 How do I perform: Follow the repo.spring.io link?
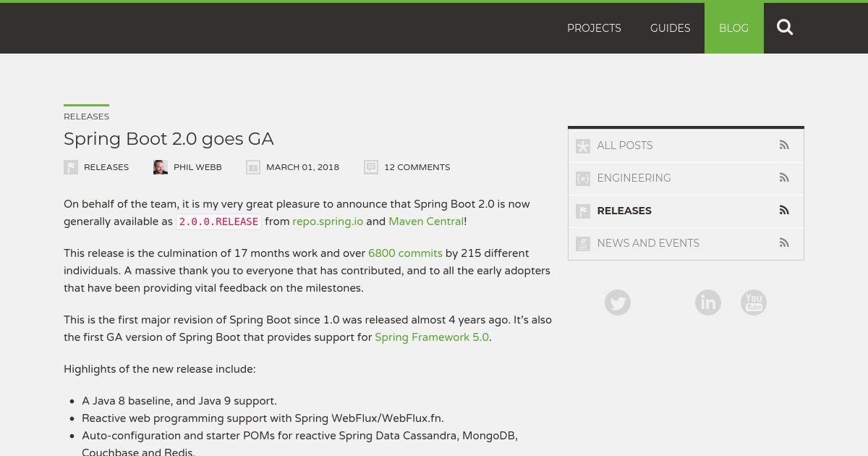tap(328, 221)
